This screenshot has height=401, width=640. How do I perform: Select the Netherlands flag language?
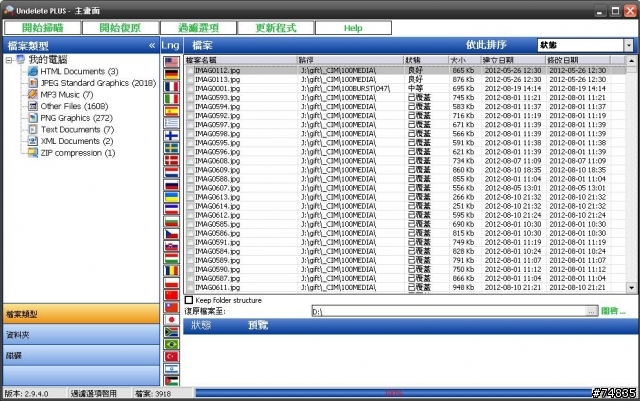pos(171,172)
